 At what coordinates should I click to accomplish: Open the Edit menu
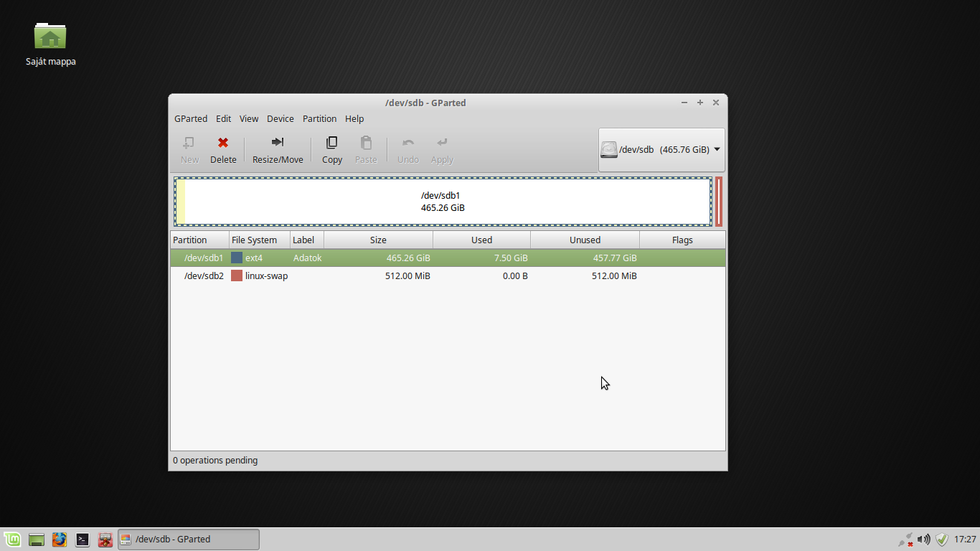pyautogui.click(x=223, y=118)
